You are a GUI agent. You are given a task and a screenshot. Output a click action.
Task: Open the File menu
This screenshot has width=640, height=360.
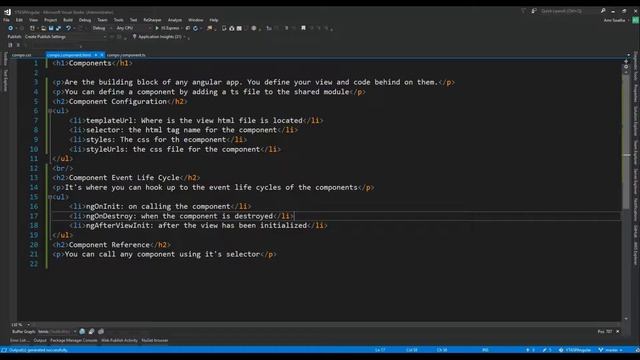[x=7, y=20]
